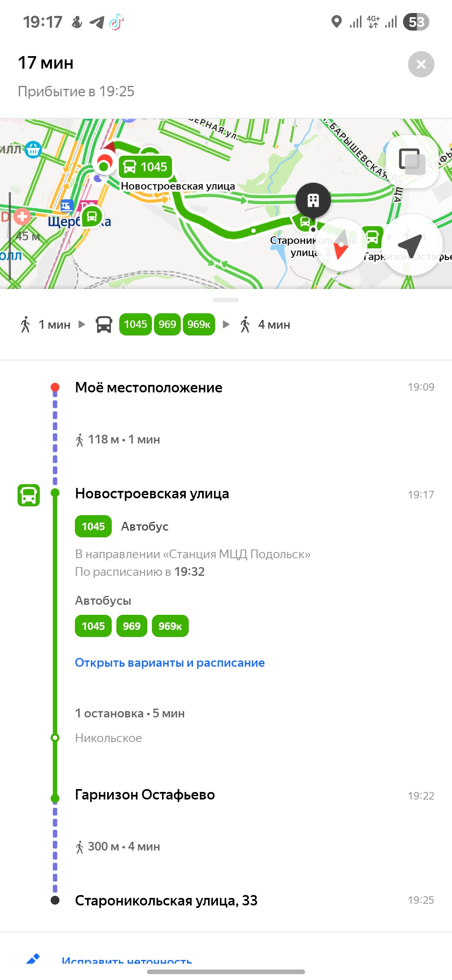Screen dimensions: 452x980
Task: Select the Моё местоположение starting point
Action: [x=149, y=387]
